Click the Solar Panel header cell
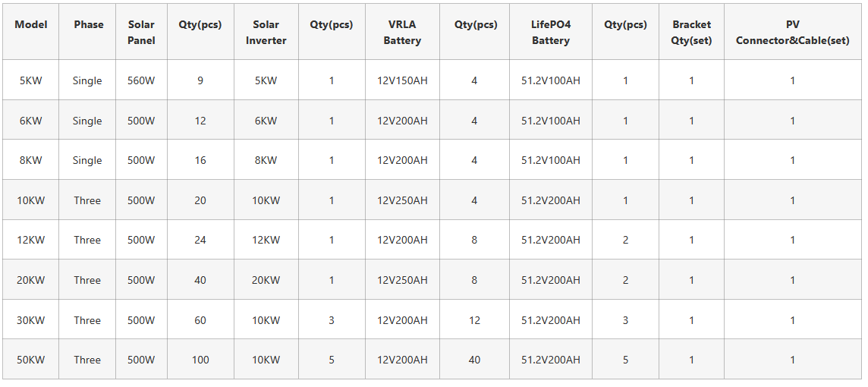Viewport: 868px width, 387px height. [141, 32]
